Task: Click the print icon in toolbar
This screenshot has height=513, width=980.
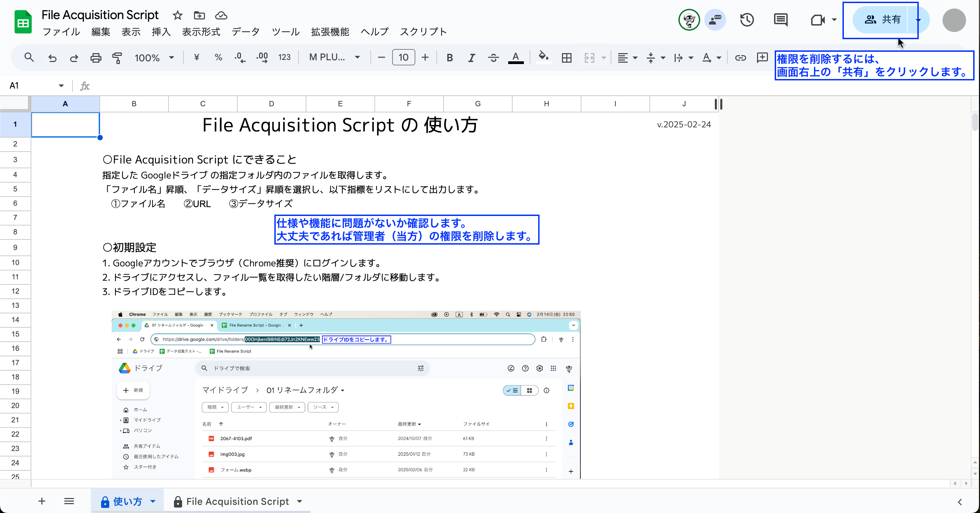Action: pos(96,58)
